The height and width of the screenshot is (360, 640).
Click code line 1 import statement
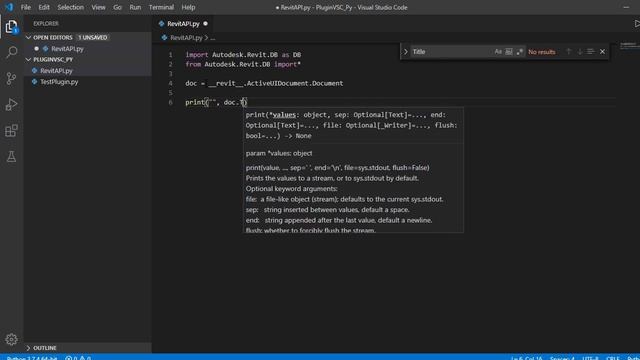click(x=243, y=55)
